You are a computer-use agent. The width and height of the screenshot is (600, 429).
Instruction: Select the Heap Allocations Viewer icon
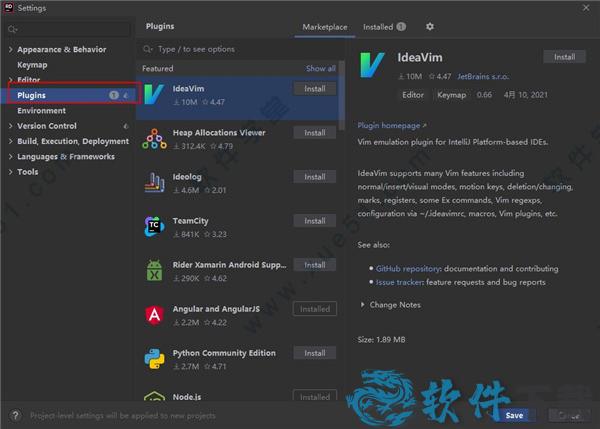(x=154, y=138)
